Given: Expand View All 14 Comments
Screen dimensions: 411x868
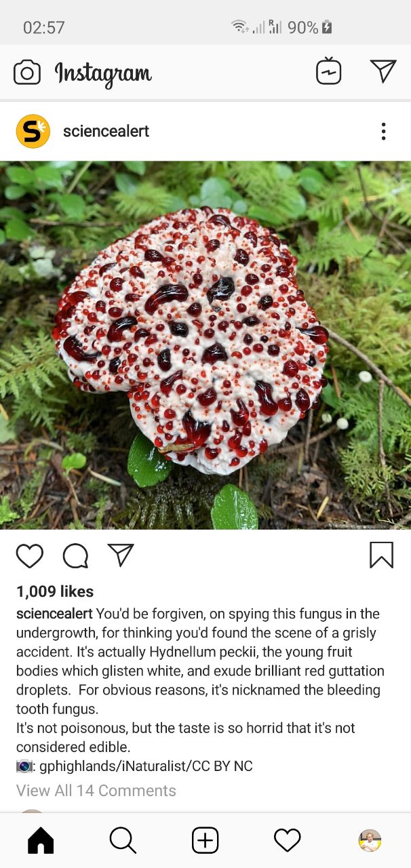Looking at the screenshot, I should pos(96,791).
